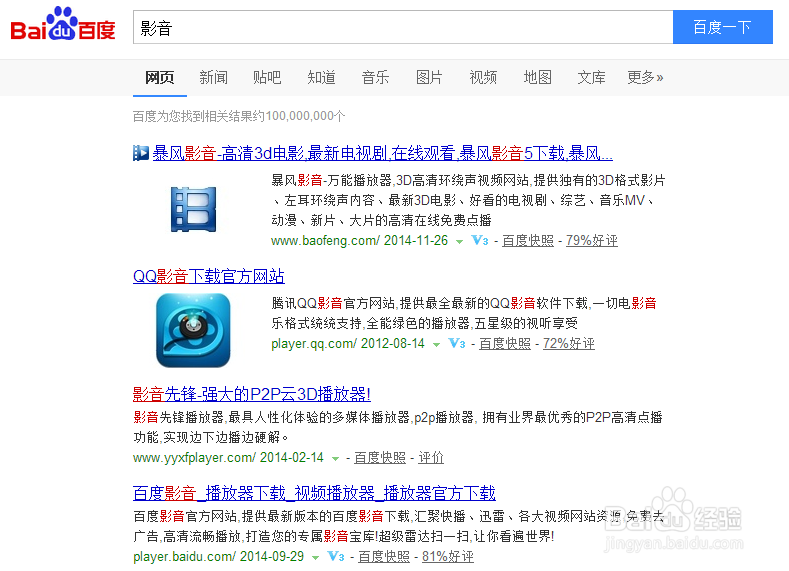Viewport: 789px width, 571px height.
Task: Expand the dropdown arrow after baofeng.com date
Action: coord(459,241)
